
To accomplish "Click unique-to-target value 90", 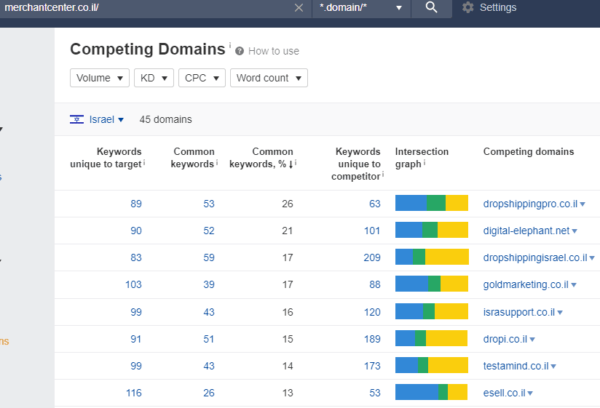I will (136, 231).
